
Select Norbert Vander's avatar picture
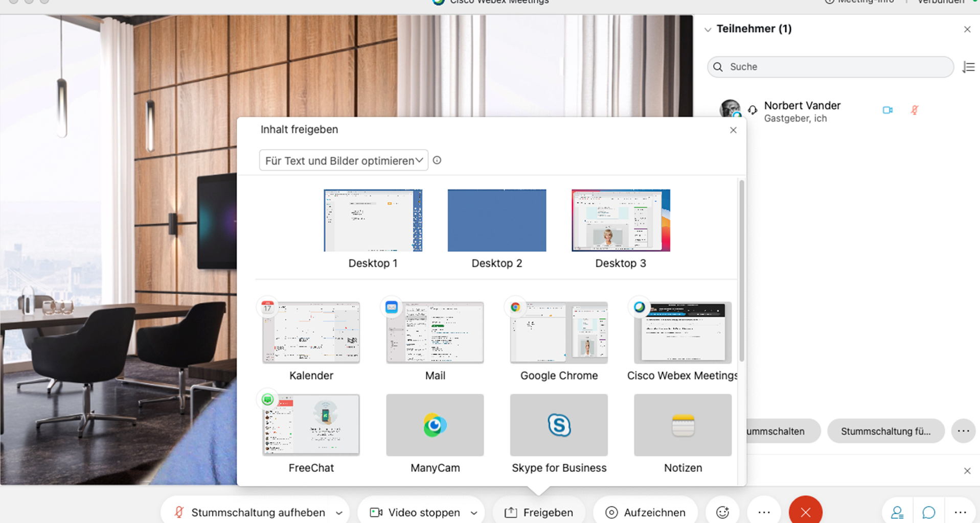730,109
